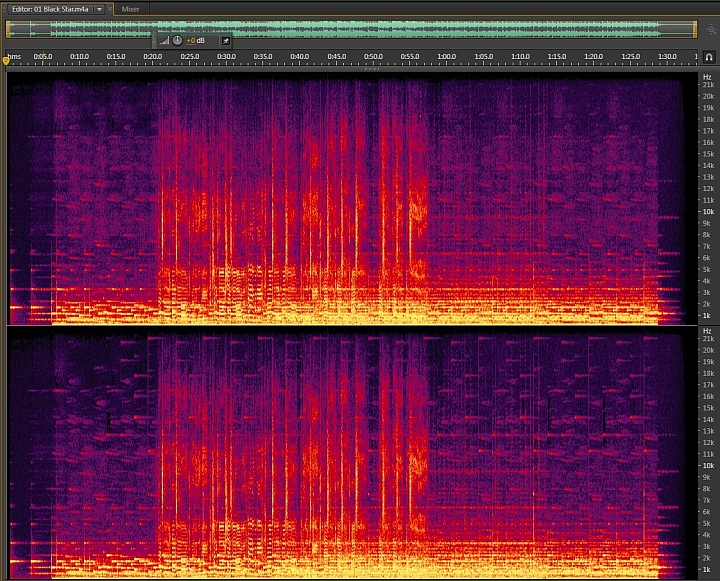Click the 0:05.0 ruler mark

tap(43, 56)
